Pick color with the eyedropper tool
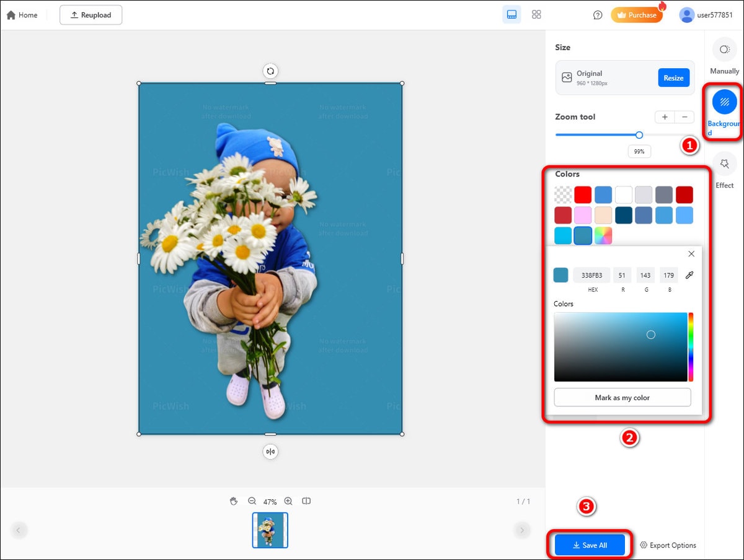Image resolution: width=744 pixels, height=560 pixels. (x=689, y=275)
